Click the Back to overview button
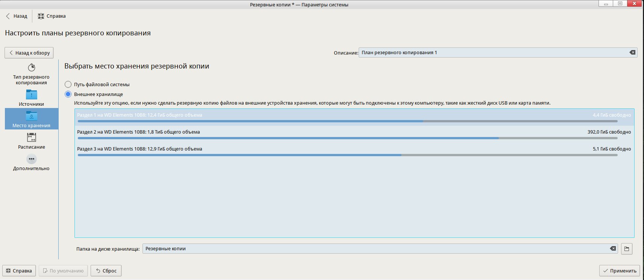 pyautogui.click(x=29, y=53)
